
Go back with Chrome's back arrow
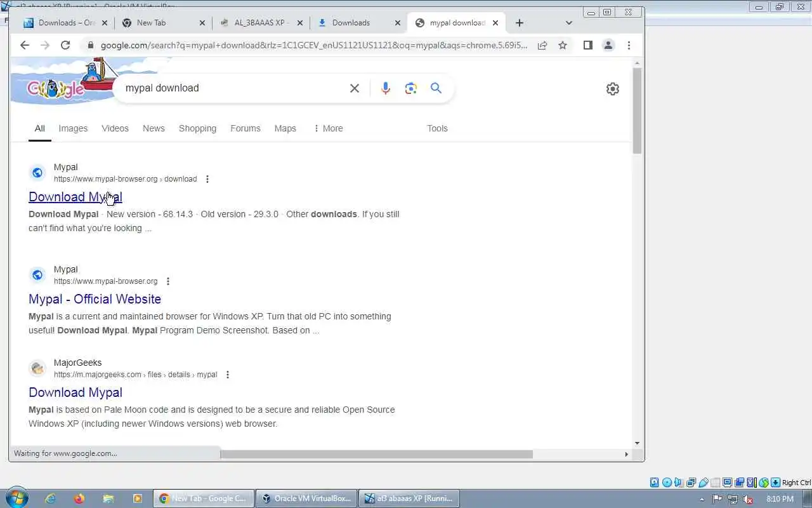25,45
